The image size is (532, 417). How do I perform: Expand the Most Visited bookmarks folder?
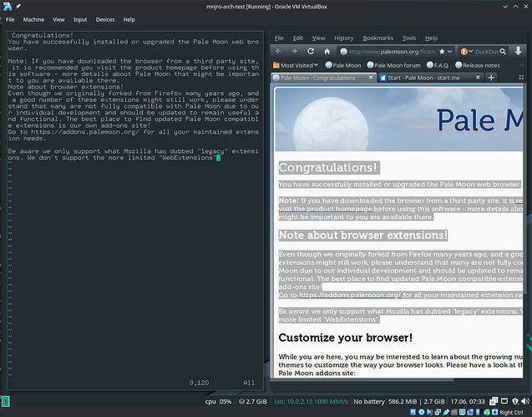coord(296,65)
